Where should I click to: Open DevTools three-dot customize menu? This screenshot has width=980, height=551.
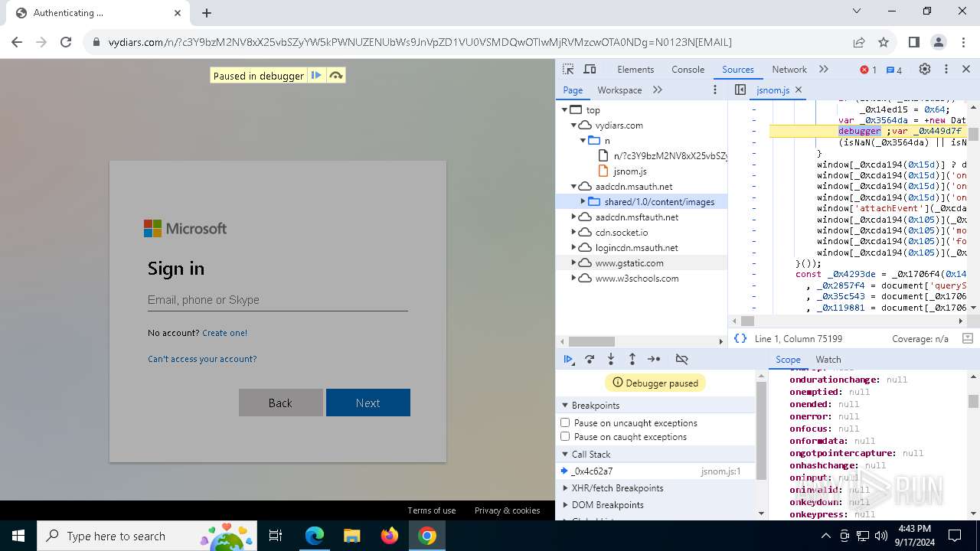946,69
